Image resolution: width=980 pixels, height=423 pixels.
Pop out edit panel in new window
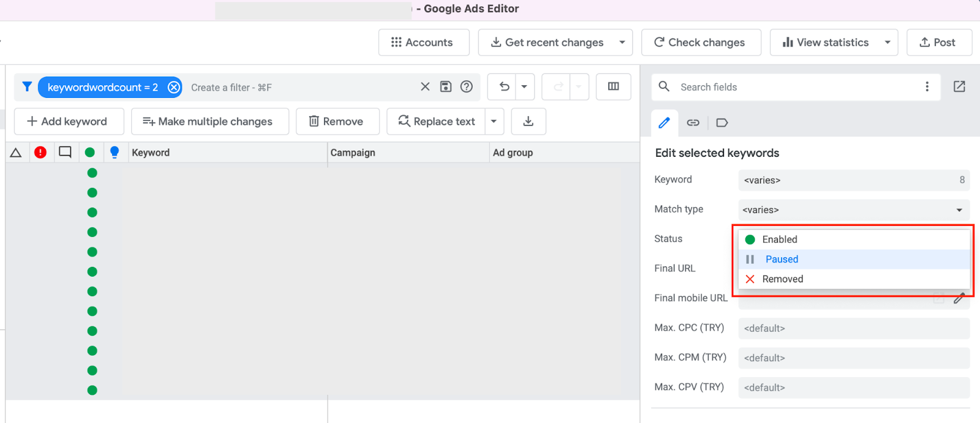pos(959,87)
